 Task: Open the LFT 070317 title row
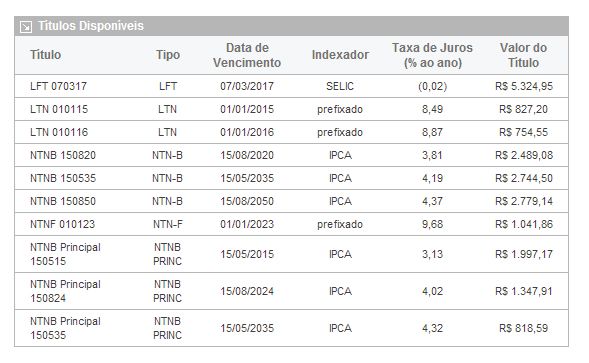pos(291,86)
